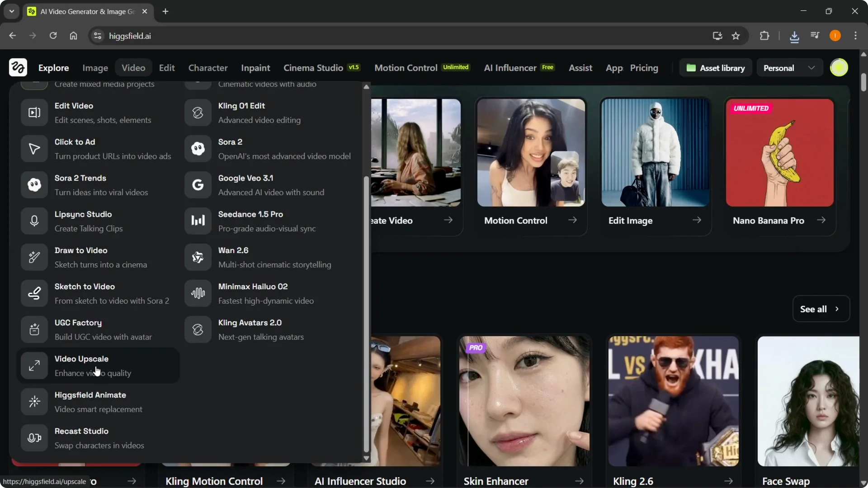Click the Higgsfield logo in top left
The height and width of the screenshot is (488, 868).
[x=18, y=67]
